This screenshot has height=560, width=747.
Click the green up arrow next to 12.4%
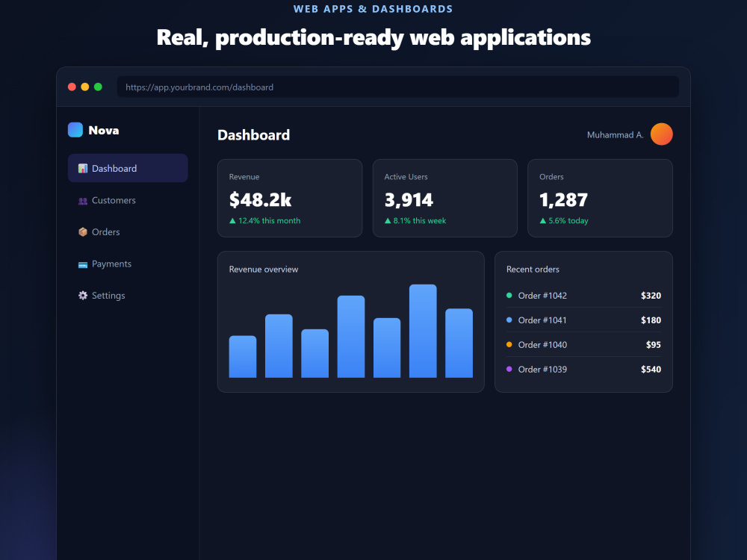(232, 220)
